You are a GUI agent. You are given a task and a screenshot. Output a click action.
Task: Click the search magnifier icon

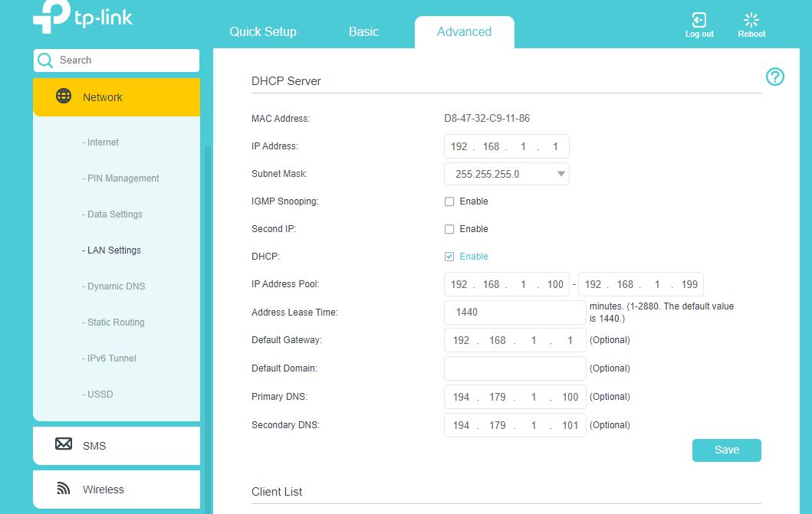click(45, 61)
